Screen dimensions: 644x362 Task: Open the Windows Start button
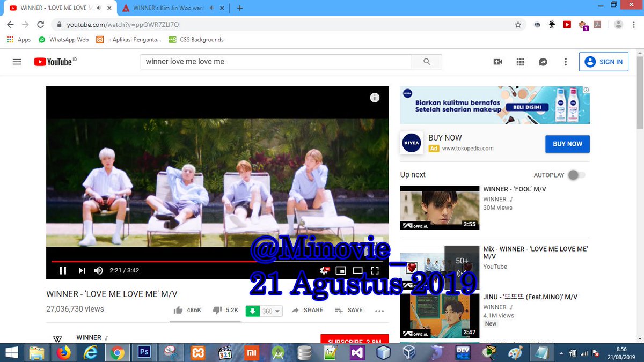11,352
